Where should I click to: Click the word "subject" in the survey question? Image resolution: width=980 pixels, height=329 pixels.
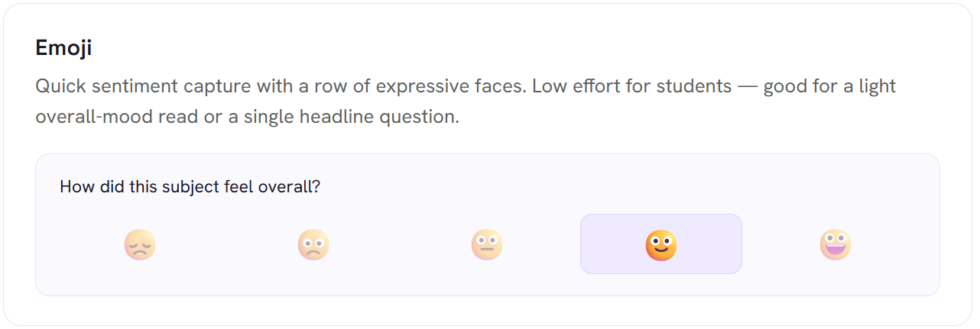point(190,187)
